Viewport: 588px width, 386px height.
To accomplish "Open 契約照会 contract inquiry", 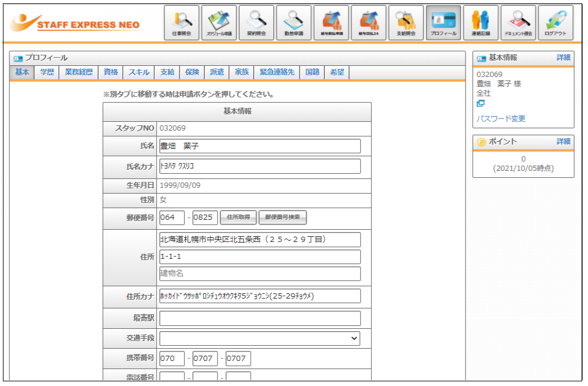I will pos(256,23).
